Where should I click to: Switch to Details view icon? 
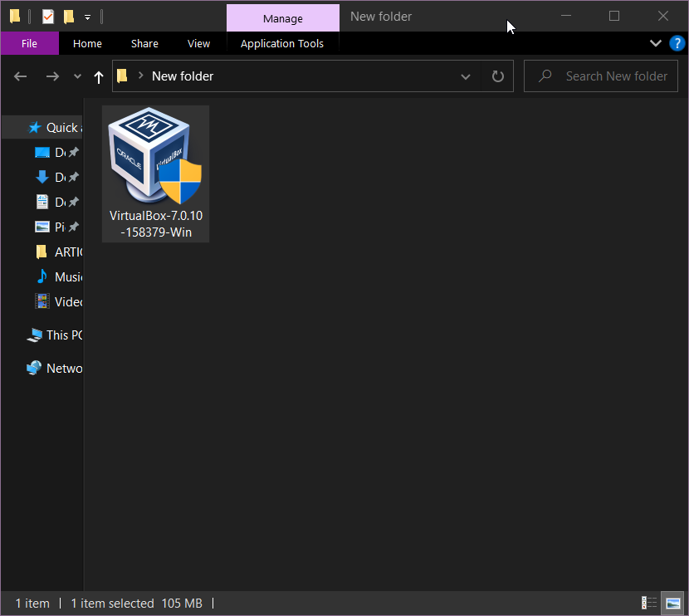[649, 603]
